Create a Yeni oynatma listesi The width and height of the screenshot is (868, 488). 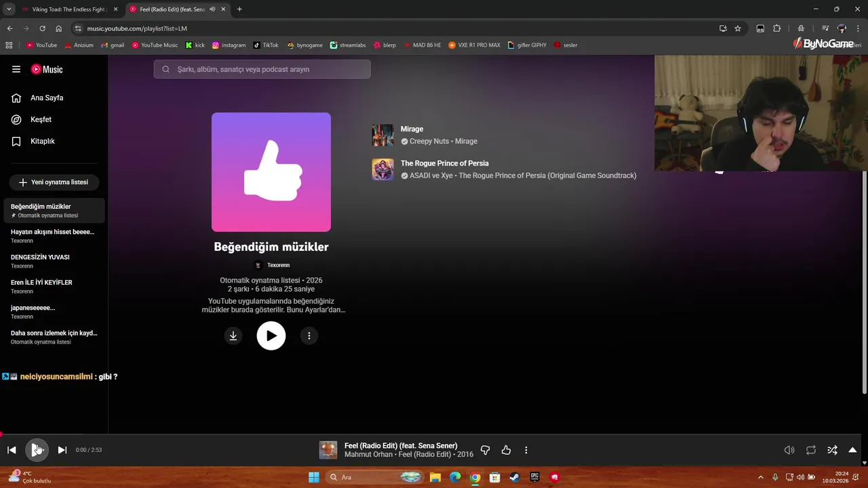click(54, 182)
